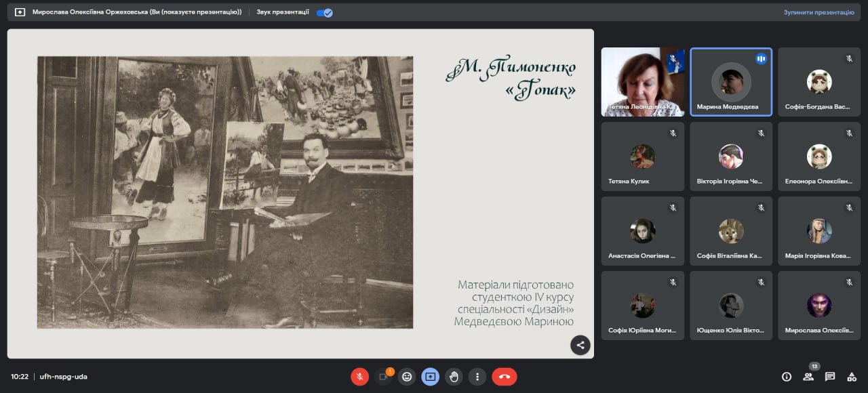The width and height of the screenshot is (868, 393).
Task: Show the participants list panel
Action: tap(808, 377)
